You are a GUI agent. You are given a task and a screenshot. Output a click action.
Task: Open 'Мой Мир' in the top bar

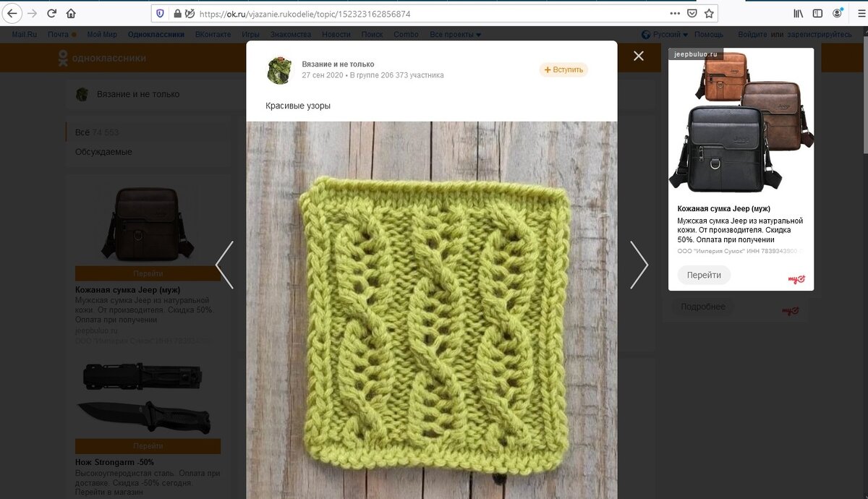[101, 34]
